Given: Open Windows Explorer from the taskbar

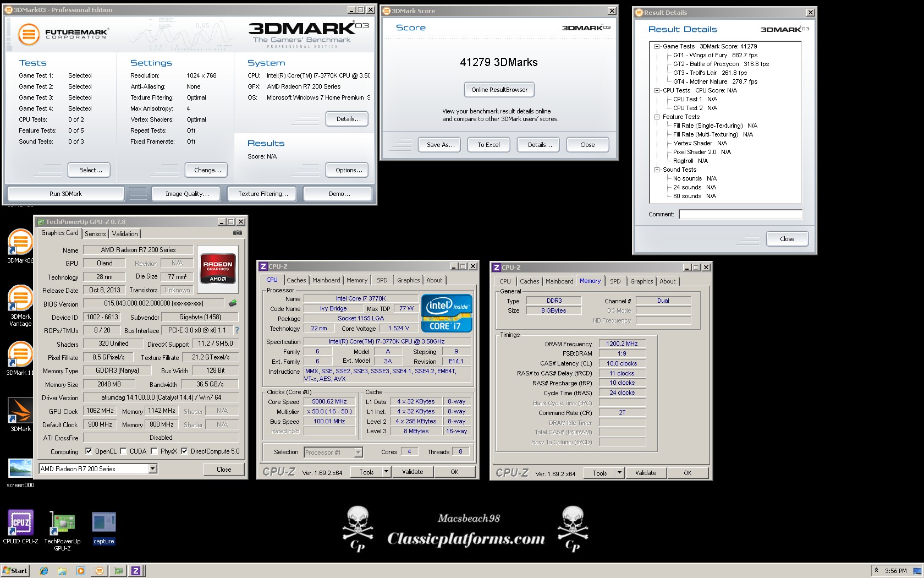Looking at the screenshot, I should pos(62,571).
